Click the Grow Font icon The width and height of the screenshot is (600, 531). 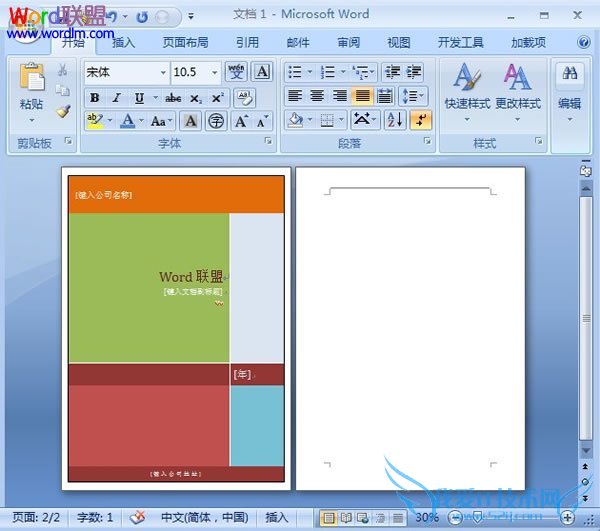point(241,121)
